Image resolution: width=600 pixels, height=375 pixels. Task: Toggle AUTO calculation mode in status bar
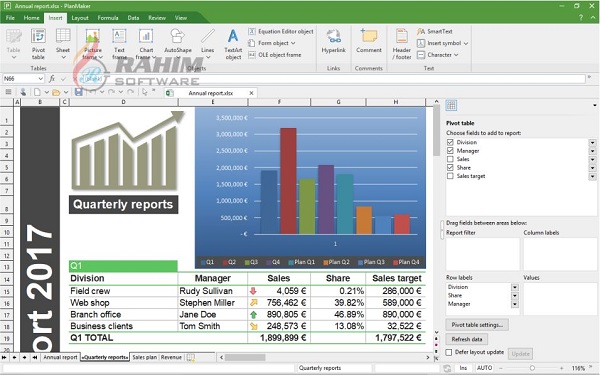(484, 368)
